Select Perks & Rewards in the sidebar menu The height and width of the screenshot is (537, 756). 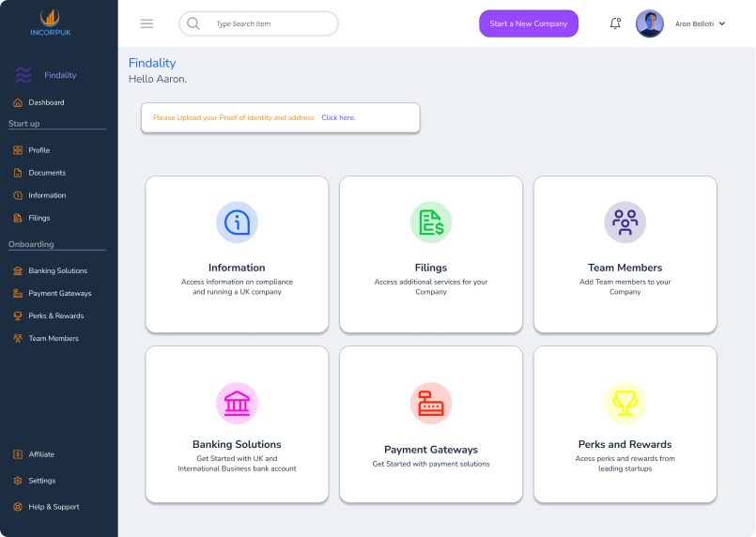[56, 315]
